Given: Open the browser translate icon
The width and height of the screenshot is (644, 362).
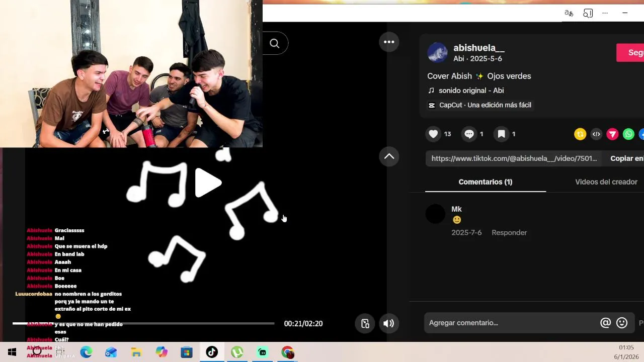Looking at the screenshot, I should [x=569, y=13].
